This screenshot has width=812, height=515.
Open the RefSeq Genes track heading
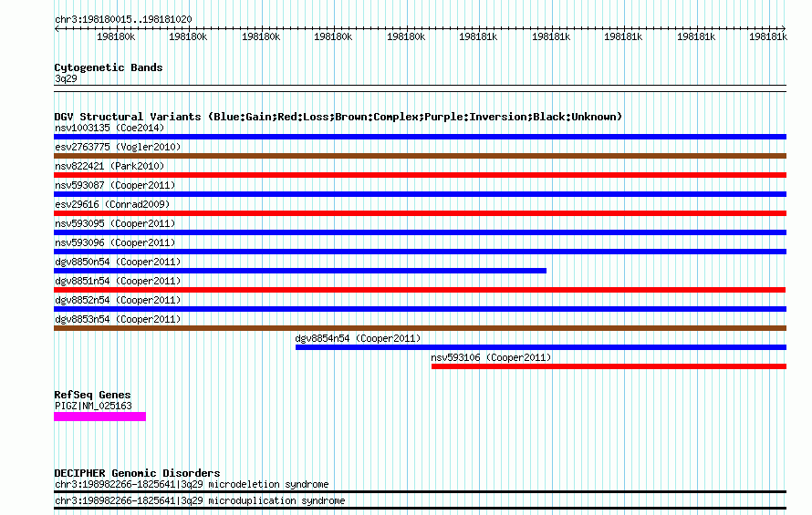click(92, 395)
